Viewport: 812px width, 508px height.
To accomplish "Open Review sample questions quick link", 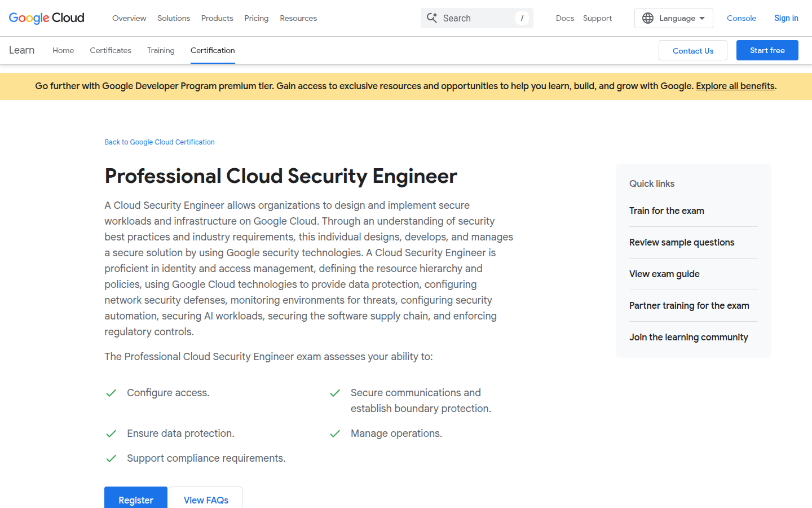I will click(682, 242).
